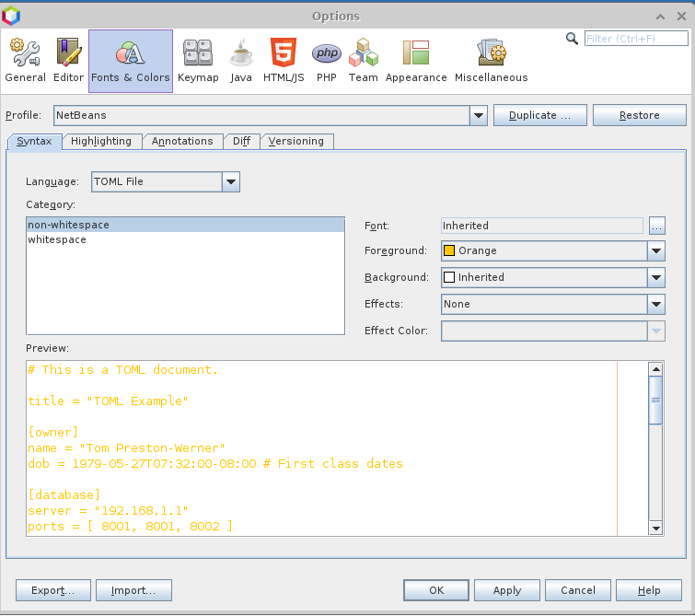Open the Miscellaneous options category
This screenshot has width=695, height=616.
coord(491,61)
